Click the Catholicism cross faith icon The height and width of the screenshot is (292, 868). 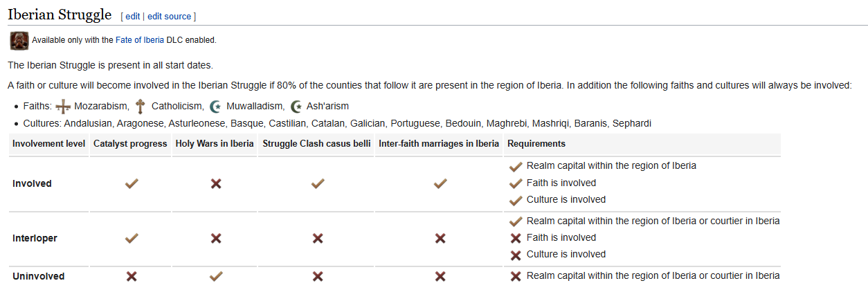(140, 107)
